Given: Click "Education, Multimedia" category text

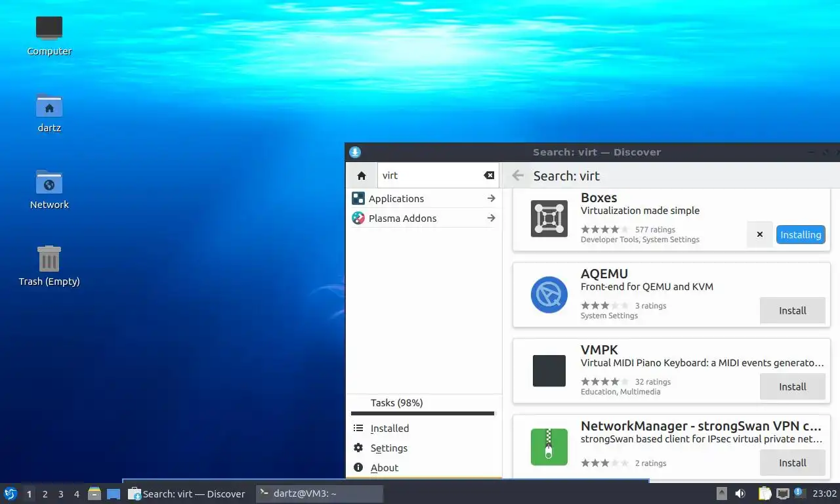Looking at the screenshot, I should [620, 392].
